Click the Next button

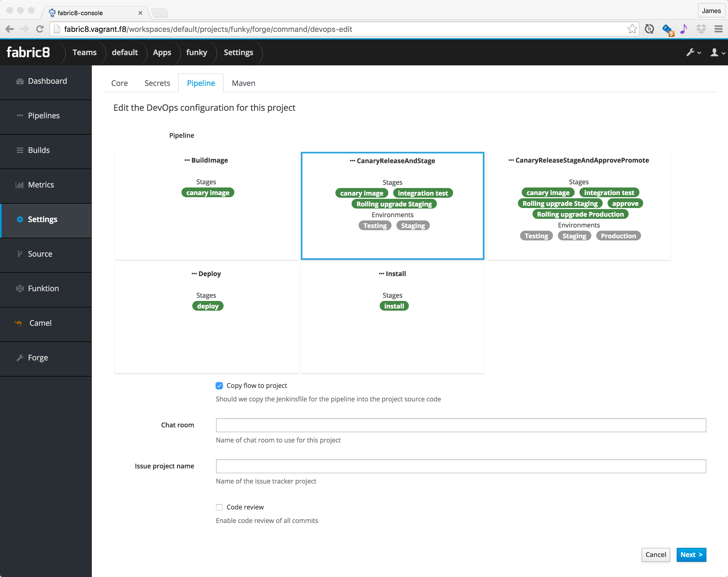click(691, 555)
